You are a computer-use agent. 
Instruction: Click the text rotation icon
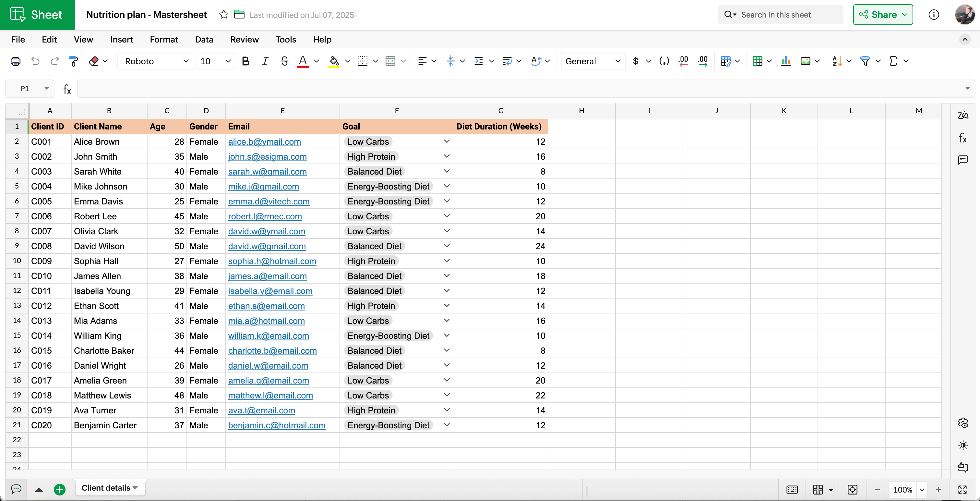tap(536, 61)
